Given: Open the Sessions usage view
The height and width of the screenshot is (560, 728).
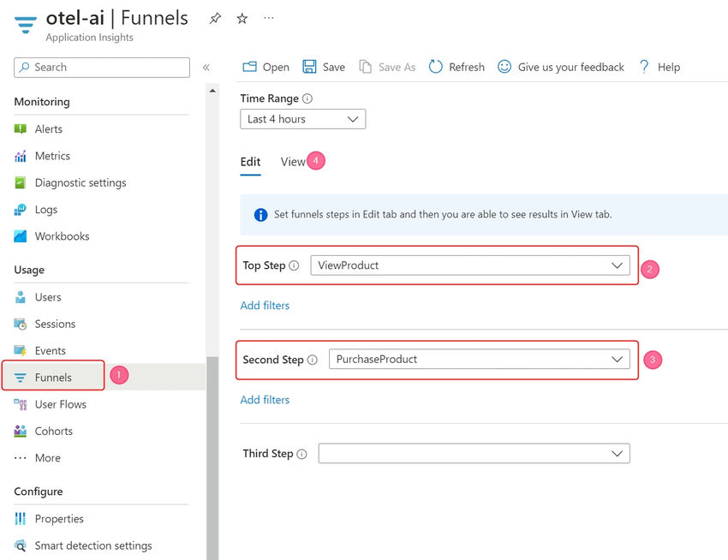Looking at the screenshot, I should pos(56,324).
